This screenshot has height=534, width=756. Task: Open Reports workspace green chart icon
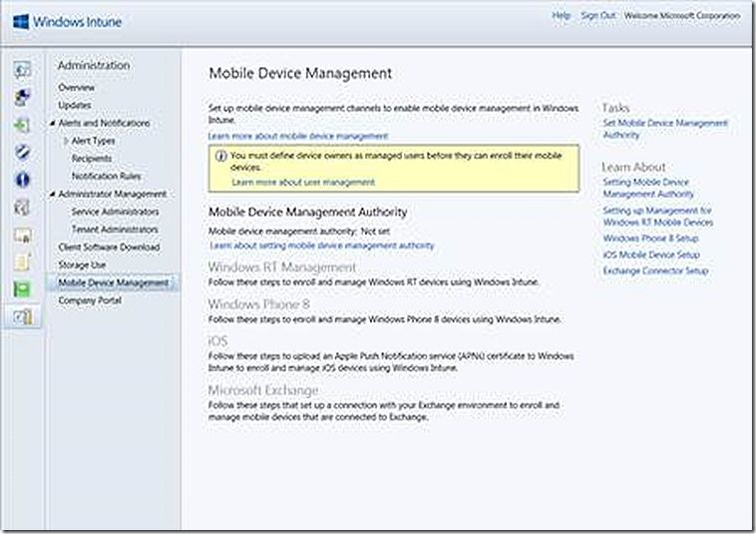coord(22,289)
